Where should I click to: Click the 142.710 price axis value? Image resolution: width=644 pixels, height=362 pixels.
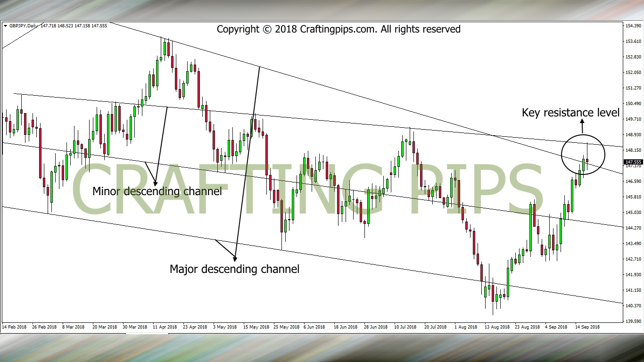(634, 259)
